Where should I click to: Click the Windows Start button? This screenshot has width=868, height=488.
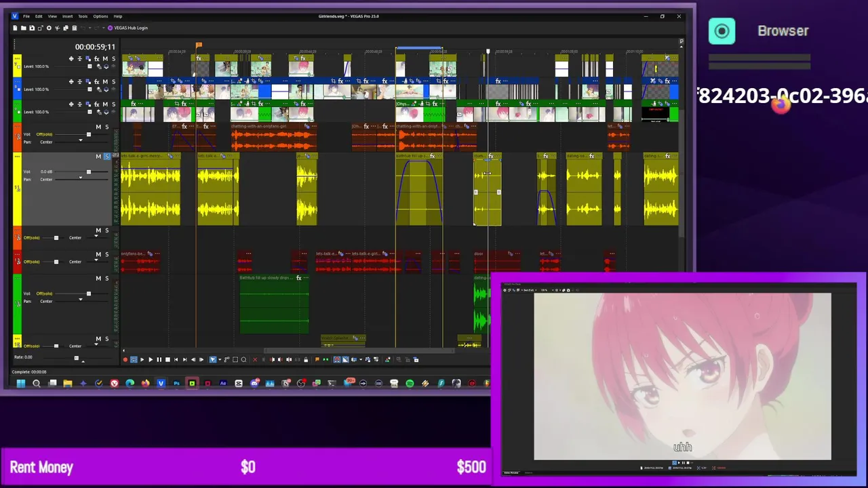(x=21, y=384)
